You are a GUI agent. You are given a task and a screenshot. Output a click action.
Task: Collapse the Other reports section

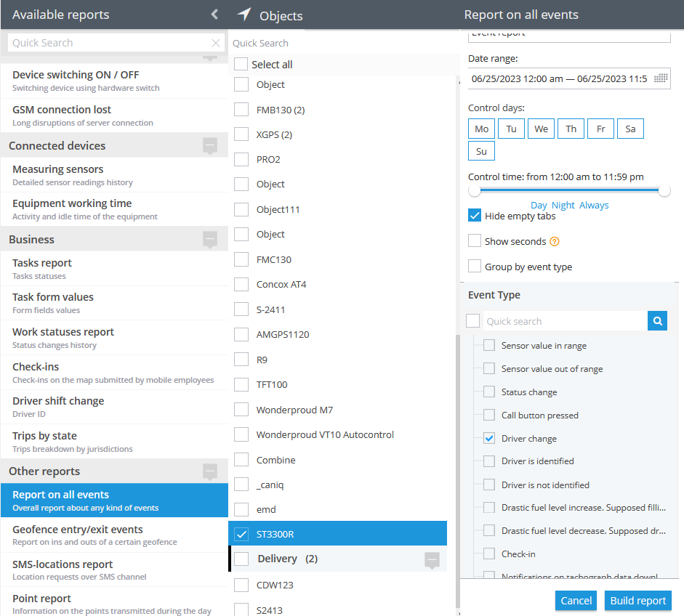210,471
